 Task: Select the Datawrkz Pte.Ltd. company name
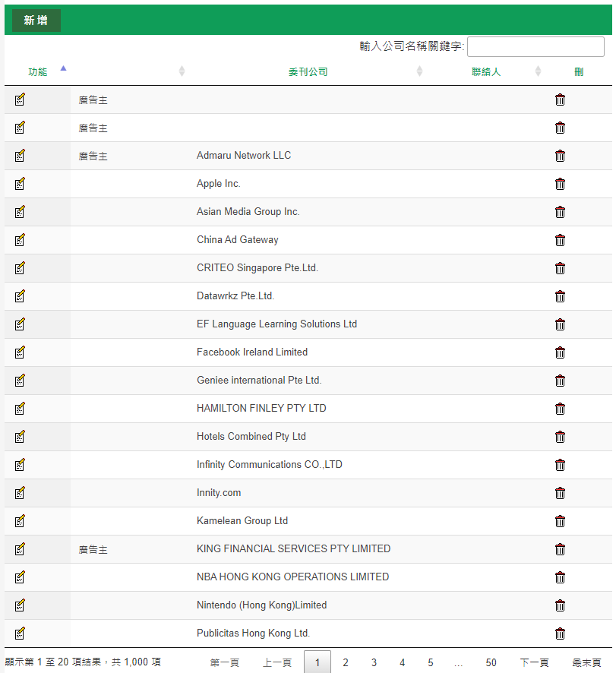pos(235,295)
